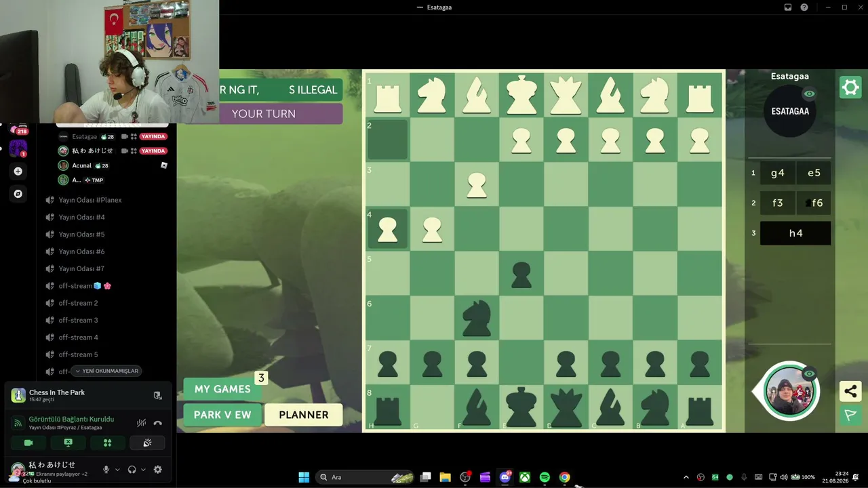Select the black knight on row 6

point(477,319)
